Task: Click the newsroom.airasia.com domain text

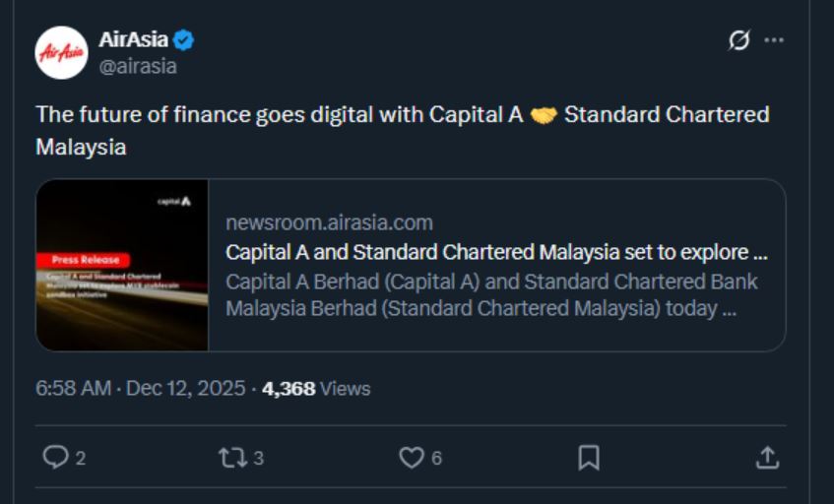Action: tap(329, 222)
